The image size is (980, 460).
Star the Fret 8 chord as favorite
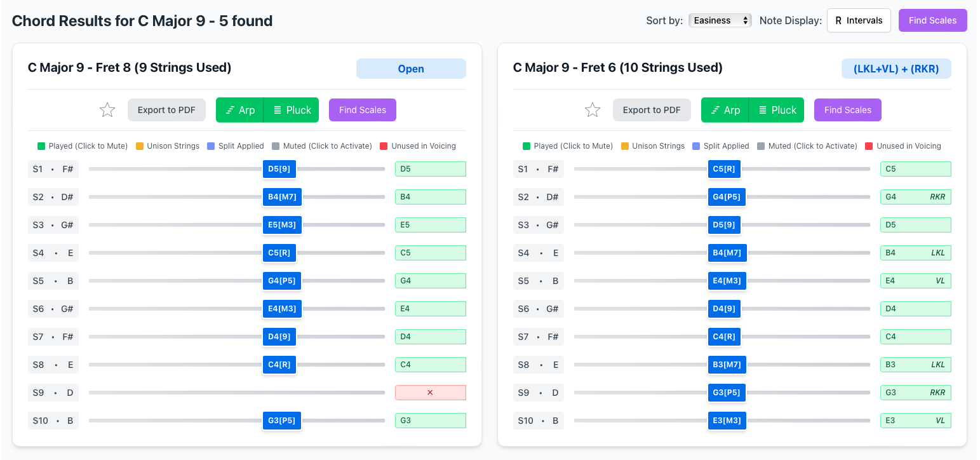pyautogui.click(x=107, y=110)
